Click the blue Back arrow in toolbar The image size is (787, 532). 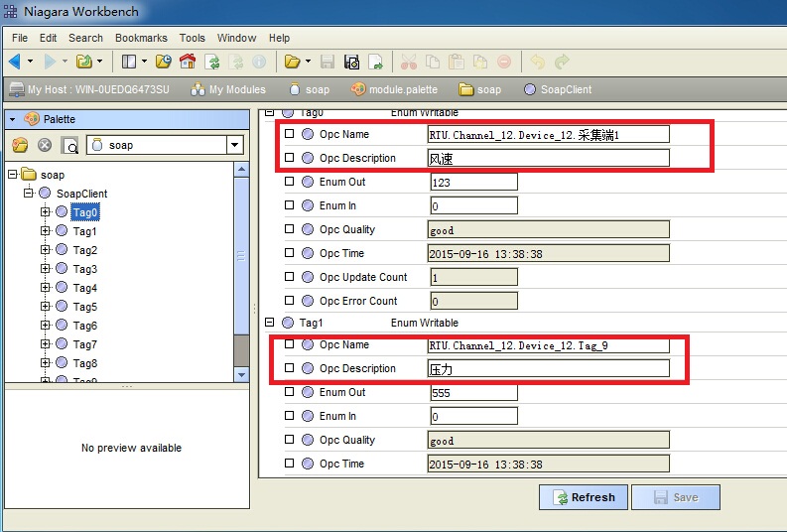15,62
